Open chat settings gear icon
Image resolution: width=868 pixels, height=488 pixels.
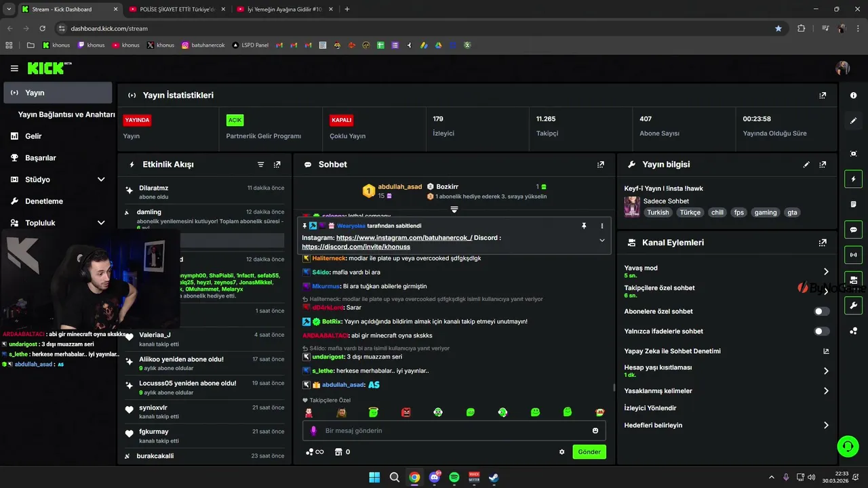pyautogui.click(x=561, y=452)
